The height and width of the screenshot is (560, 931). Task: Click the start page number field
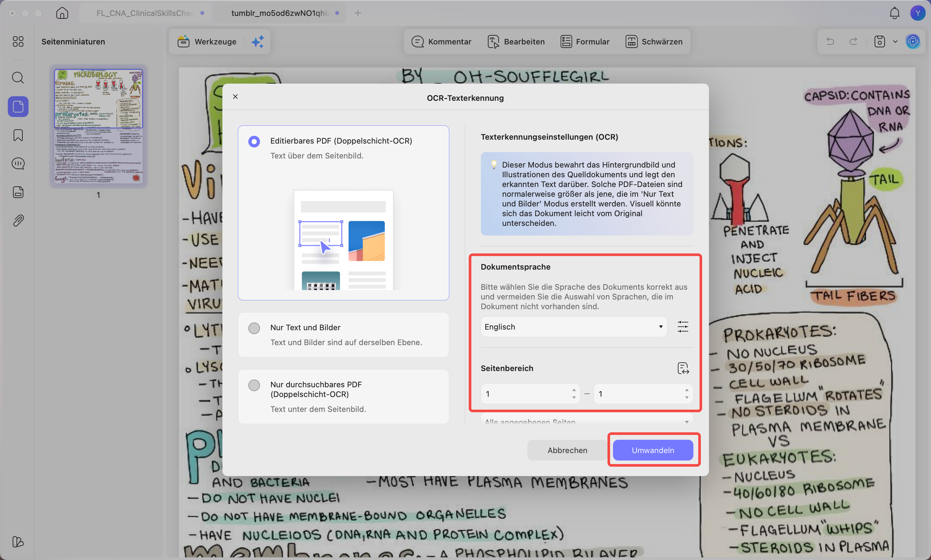tap(530, 394)
